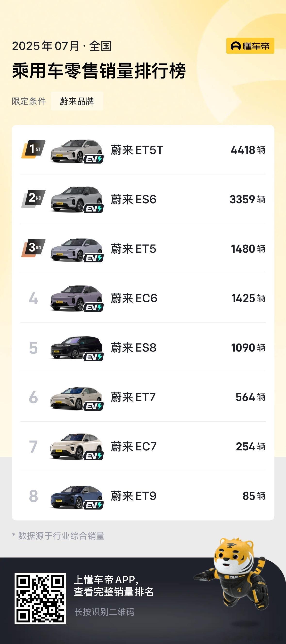This screenshot has height=644, width=286.
Task: Open the 蔚来 EC6 purple car image
Action: tap(76, 298)
